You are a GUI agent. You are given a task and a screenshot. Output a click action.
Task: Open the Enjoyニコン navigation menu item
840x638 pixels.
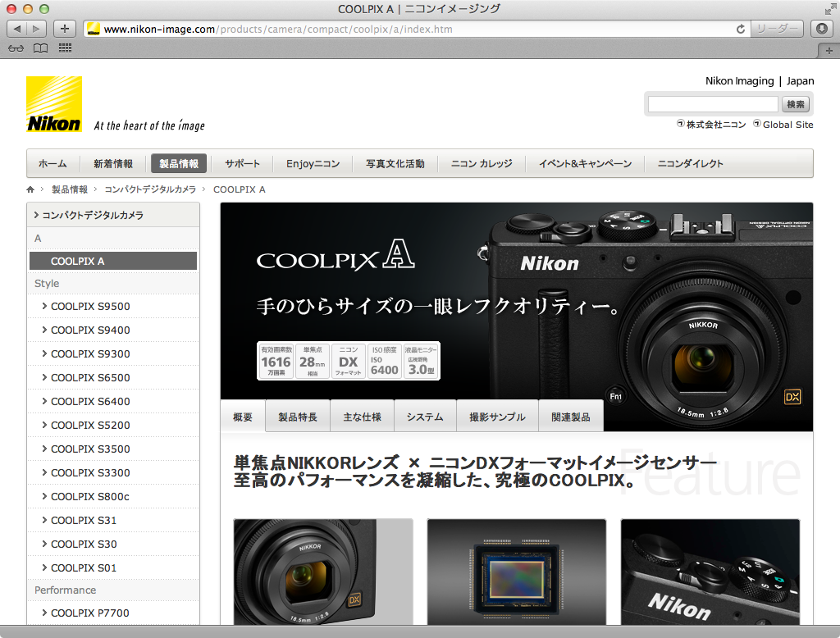(x=313, y=163)
